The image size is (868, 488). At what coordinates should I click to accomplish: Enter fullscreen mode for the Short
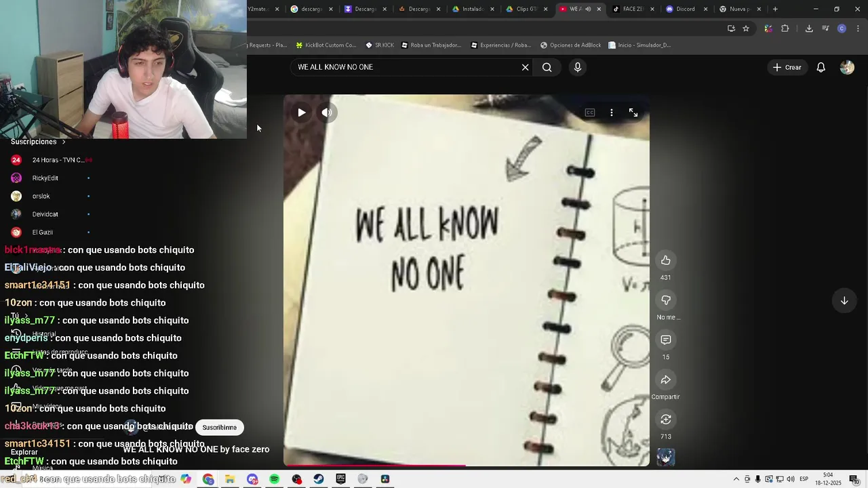point(633,113)
